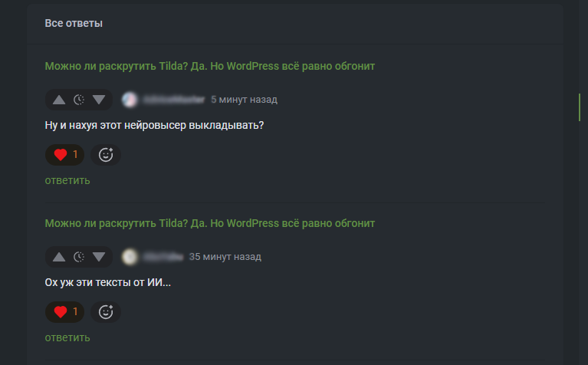Reply to the 5 minutes ago comment
Image resolution: width=588 pixels, height=365 pixels.
pyautogui.click(x=67, y=180)
